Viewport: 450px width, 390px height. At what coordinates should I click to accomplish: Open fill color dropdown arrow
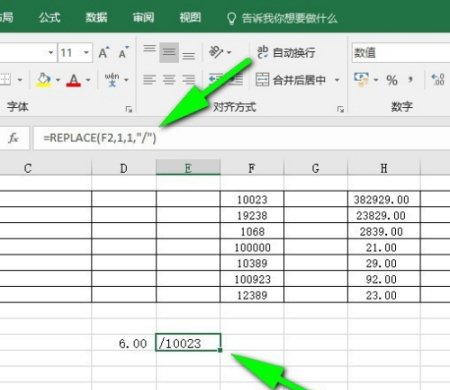tap(58, 80)
